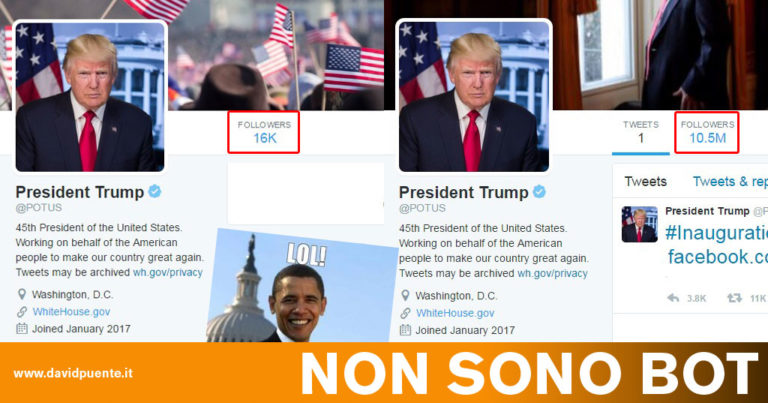The height and width of the screenshot is (403, 768).
Task: Open the wh.gov/privacy link on right profile
Action: 552,273
